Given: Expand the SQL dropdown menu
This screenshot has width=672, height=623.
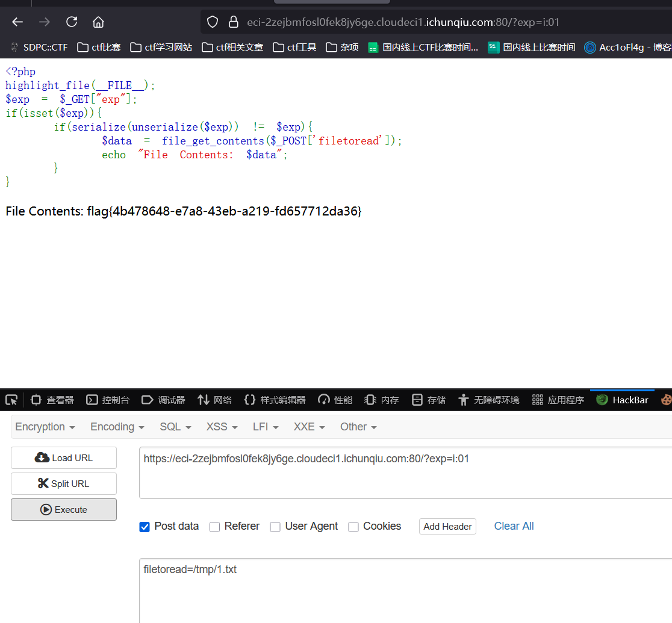Looking at the screenshot, I should pyautogui.click(x=175, y=427).
